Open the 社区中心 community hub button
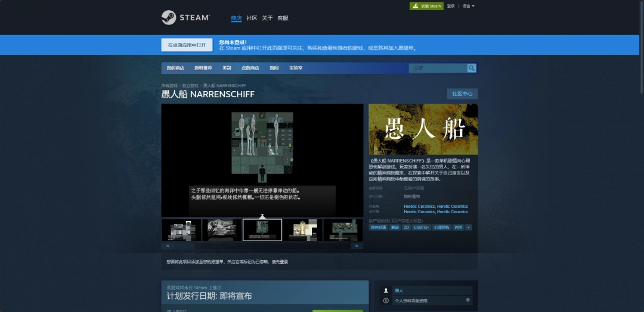644x312 pixels. [x=462, y=93]
